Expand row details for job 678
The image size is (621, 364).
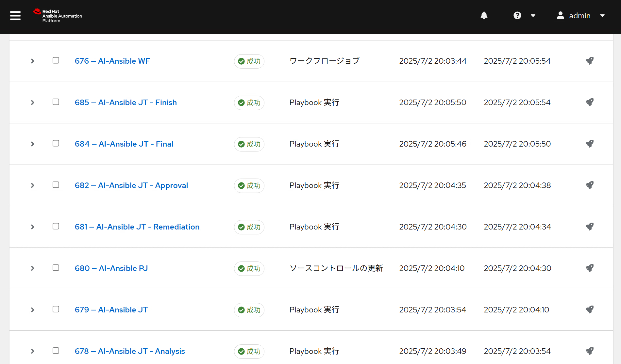click(x=32, y=351)
